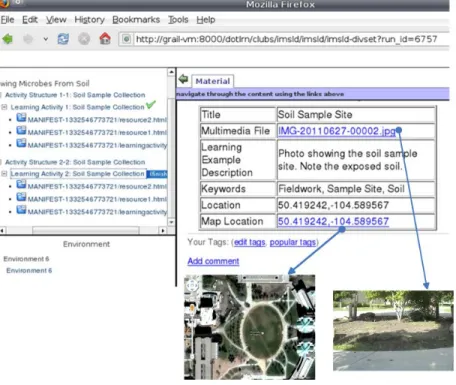Open the history dropdown arrow beside Forward

[46, 39]
